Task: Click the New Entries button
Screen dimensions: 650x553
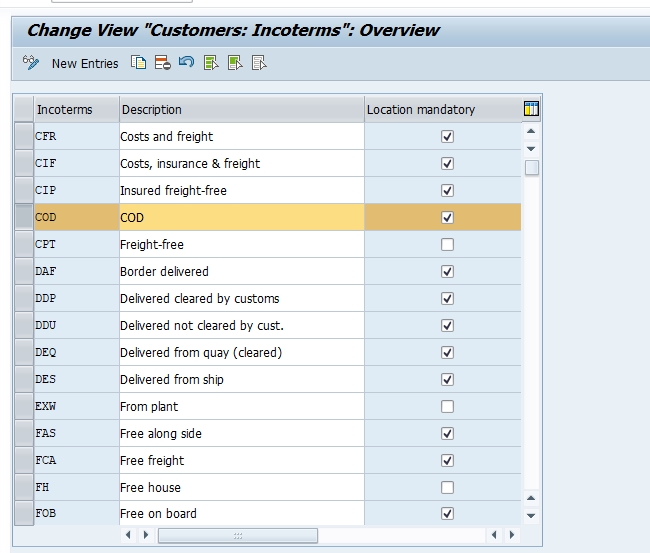Action: (85, 63)
